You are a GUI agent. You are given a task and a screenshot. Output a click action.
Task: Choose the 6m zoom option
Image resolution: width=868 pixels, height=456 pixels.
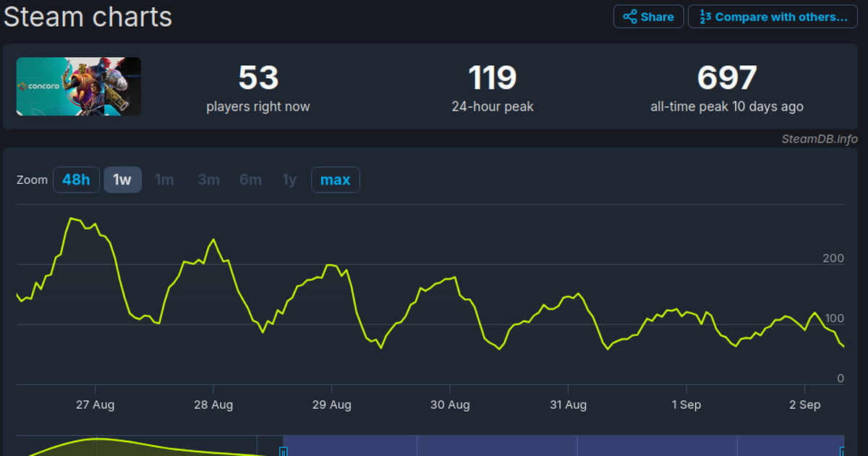[250, 180]
